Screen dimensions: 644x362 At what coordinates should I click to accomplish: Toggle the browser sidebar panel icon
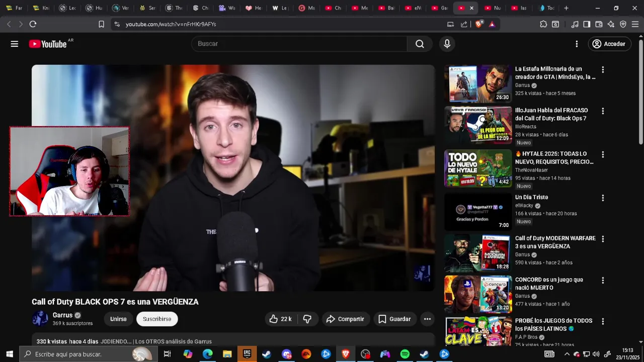click(x=587, y=24)
